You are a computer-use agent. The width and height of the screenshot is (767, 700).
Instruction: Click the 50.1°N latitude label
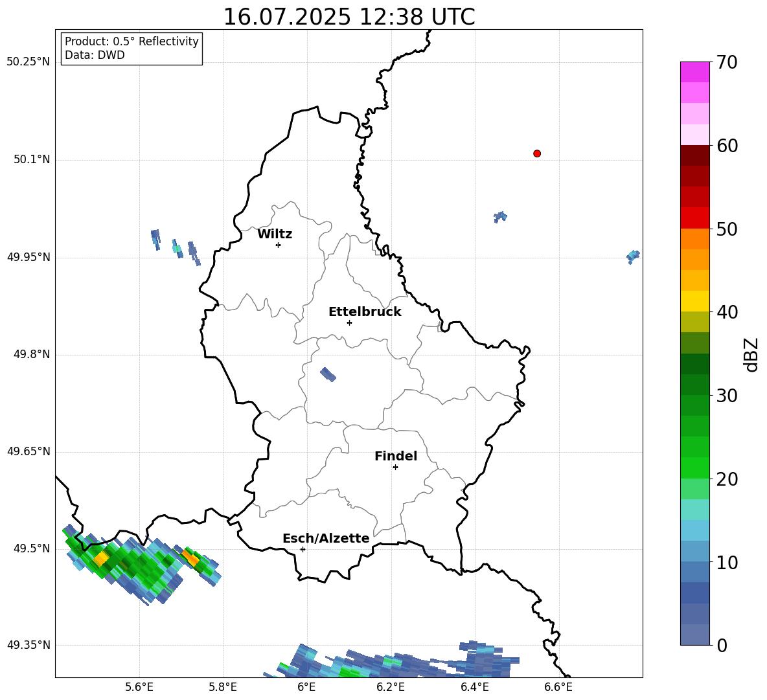tap(32, 159)
